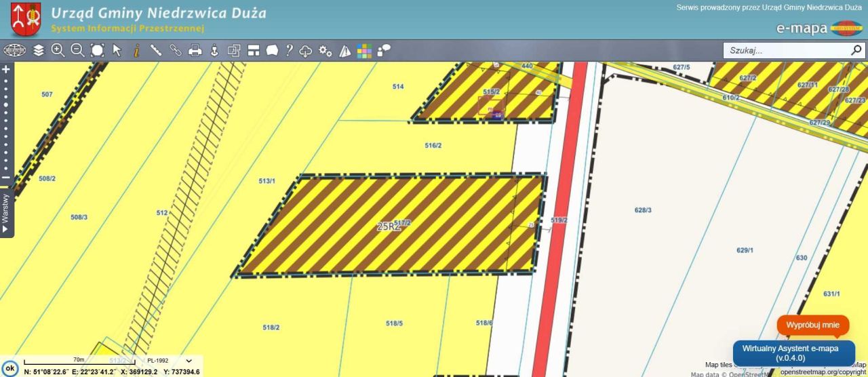
Task: Click the person with speech bubble icon
Action: [384, 50]
